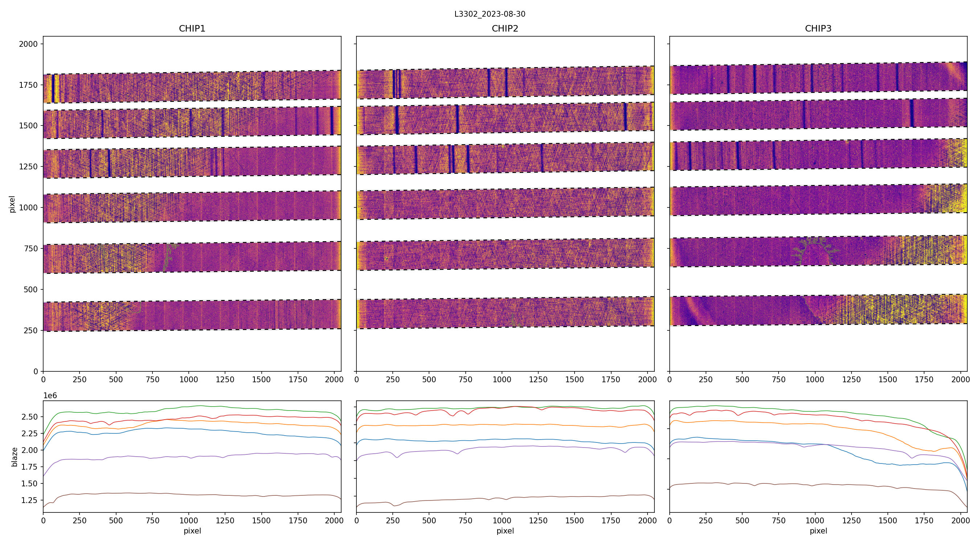980x544 pixels.
Task: Click the figure title L3302_2023-08-30
Action: (490, 14)
